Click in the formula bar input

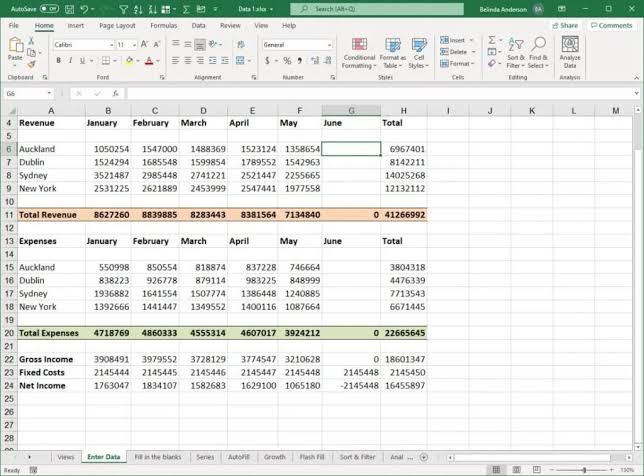[x=382, y=94]
